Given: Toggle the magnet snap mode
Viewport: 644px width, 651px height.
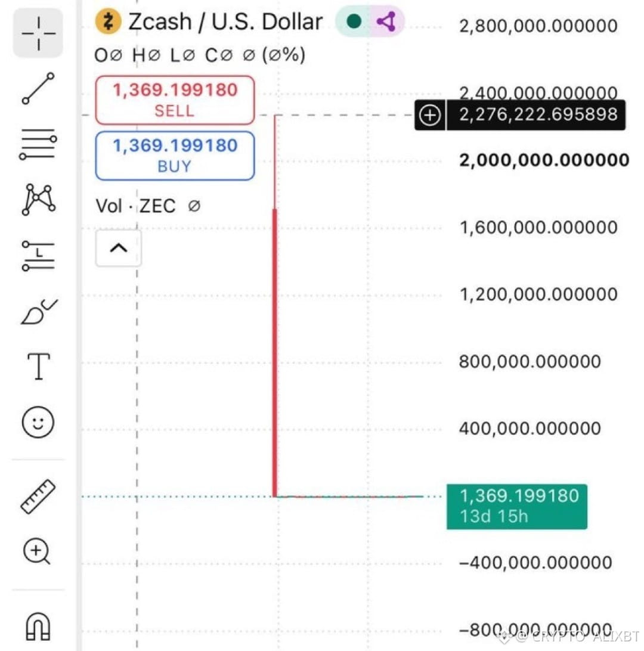Looking at the screenshot, I should [38, 626].
